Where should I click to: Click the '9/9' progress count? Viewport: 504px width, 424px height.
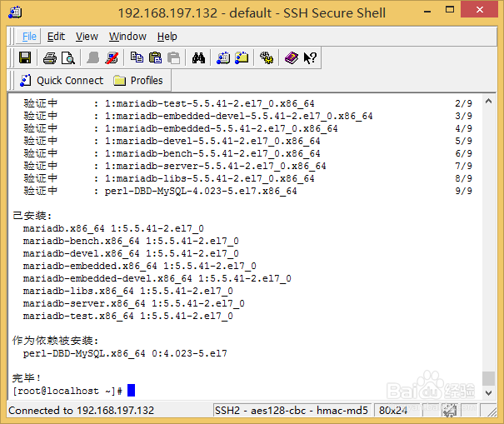(463, 191)
